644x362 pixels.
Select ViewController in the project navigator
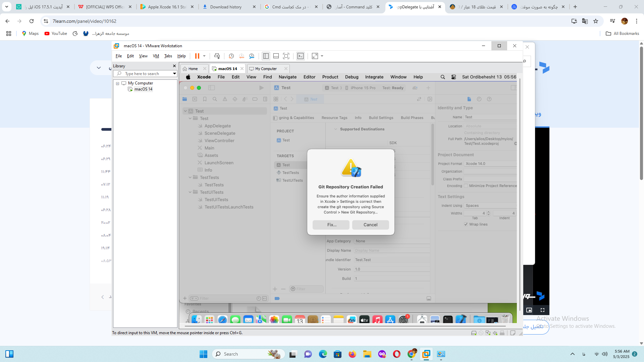[219, 141]
